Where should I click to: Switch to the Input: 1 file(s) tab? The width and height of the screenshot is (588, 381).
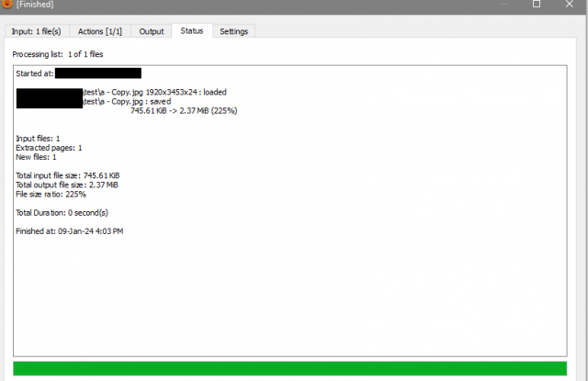tap(37, 31)
